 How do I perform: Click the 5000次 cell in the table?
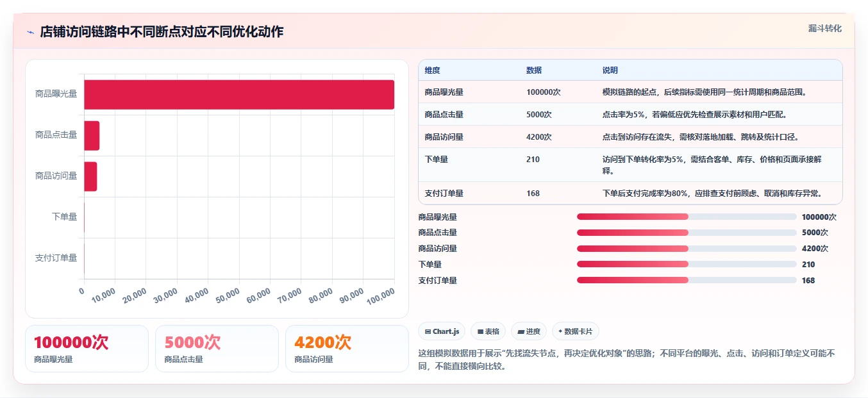pos(539,115)
